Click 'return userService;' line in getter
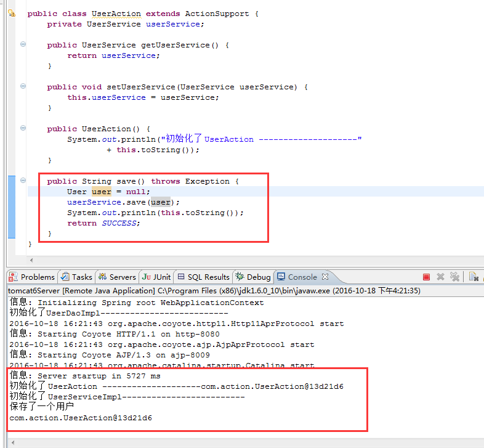The height and width of the screenshot is (448, 484). 113,55
